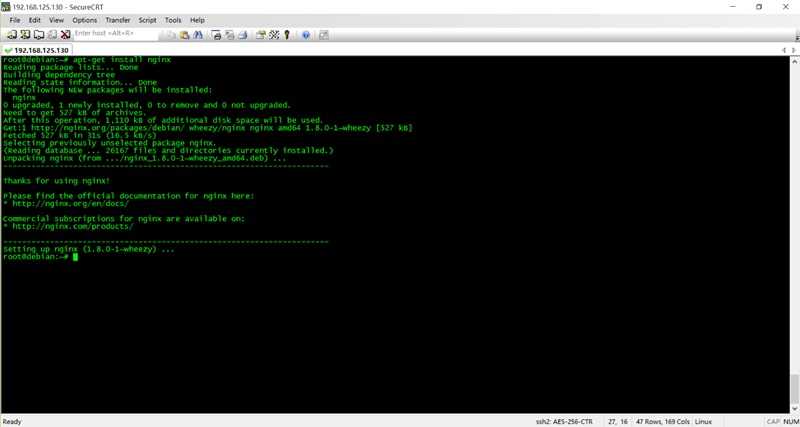Open the Script menu
Image resolution: width=800 pixels, height=427 pixels.
147,20
